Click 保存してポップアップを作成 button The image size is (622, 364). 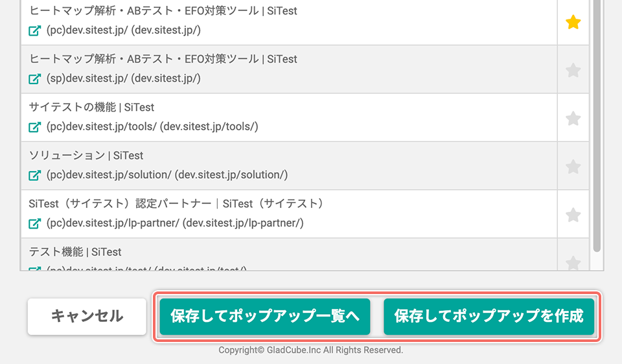[x=489, y=317]
